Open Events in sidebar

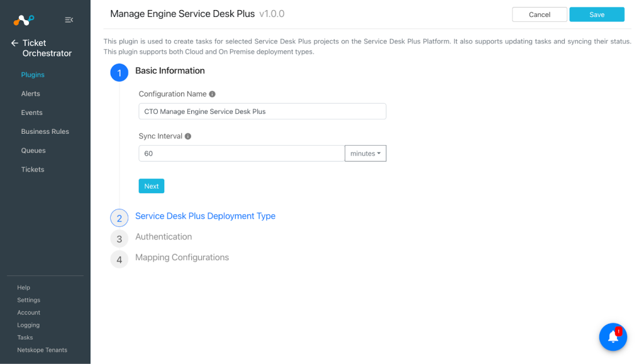click(31, 113)
